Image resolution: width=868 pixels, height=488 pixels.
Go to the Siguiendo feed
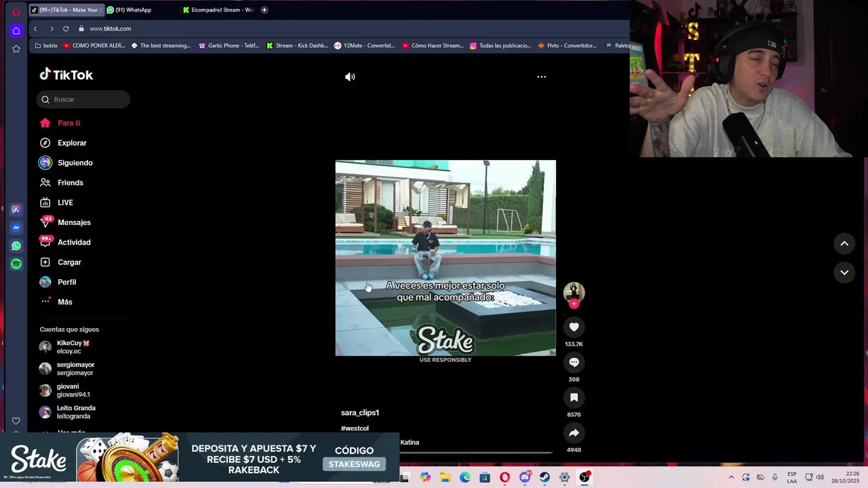pyautogui.click(x=66, y=163)
